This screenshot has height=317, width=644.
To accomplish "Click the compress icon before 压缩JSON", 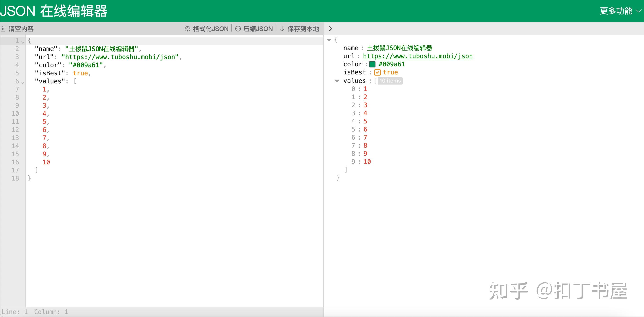I will coord(238,29).
